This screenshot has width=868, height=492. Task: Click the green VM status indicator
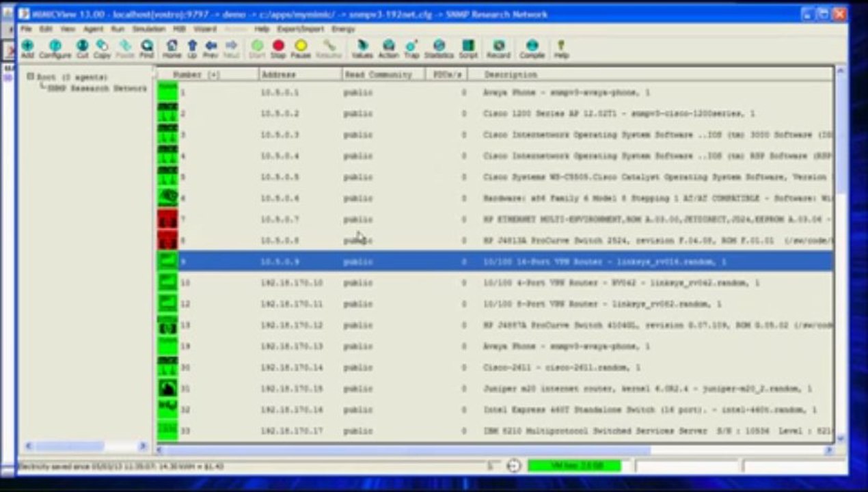tap(574, 466)
